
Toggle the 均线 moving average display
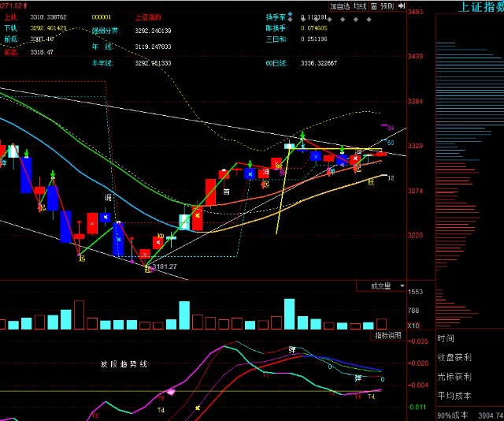click(x=360, y=6)
